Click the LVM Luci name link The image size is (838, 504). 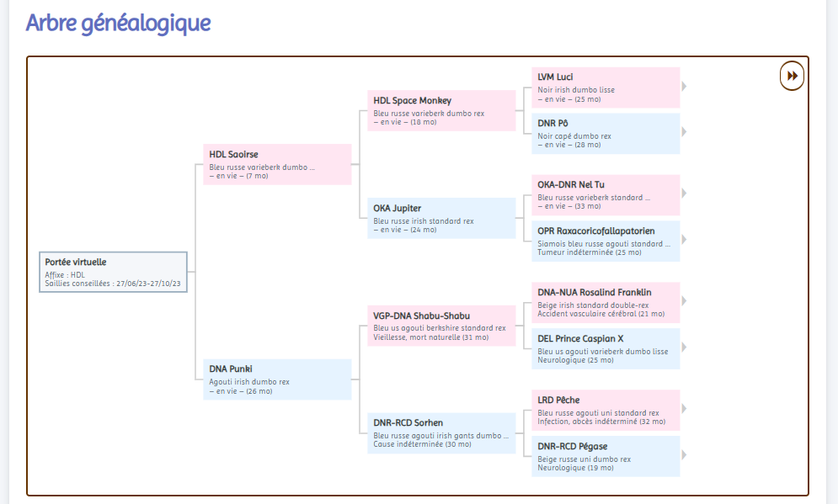(x=555, y=77)
